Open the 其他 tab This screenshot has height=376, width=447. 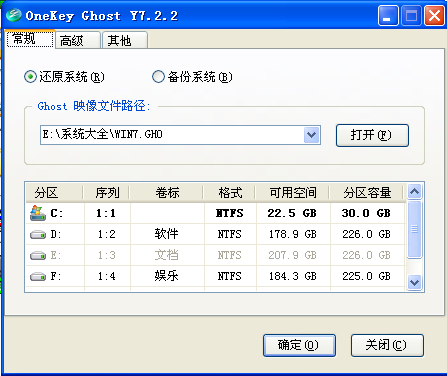[x=125, y=41]
